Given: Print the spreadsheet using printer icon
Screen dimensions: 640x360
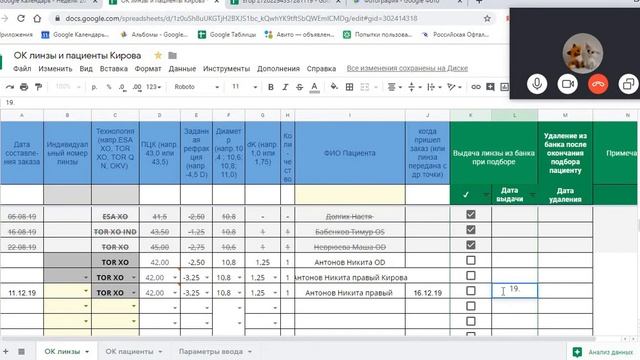Looking at the screenshot, I should point(24,87).
